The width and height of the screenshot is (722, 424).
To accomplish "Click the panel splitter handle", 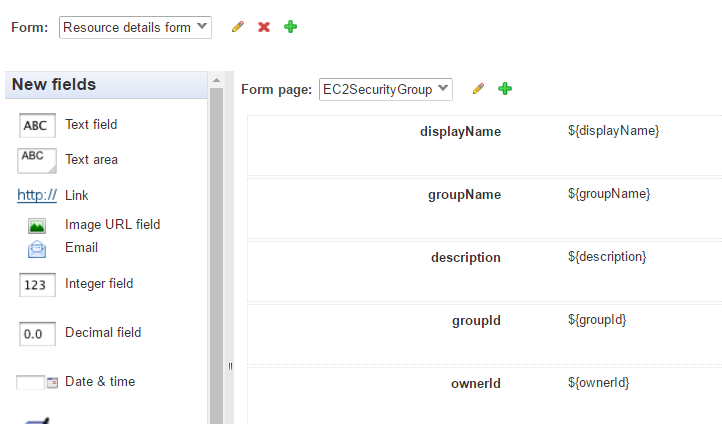I will point(230,366).
